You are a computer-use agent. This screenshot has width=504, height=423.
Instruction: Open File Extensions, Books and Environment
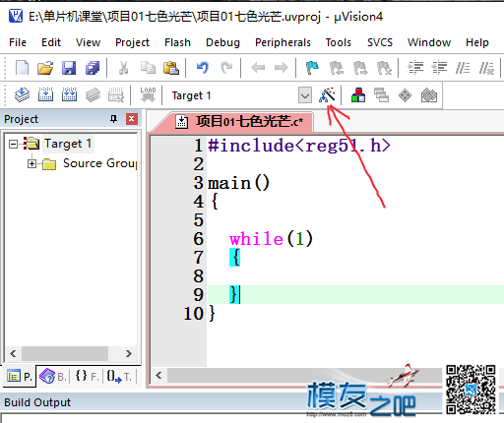pos(358,95)
